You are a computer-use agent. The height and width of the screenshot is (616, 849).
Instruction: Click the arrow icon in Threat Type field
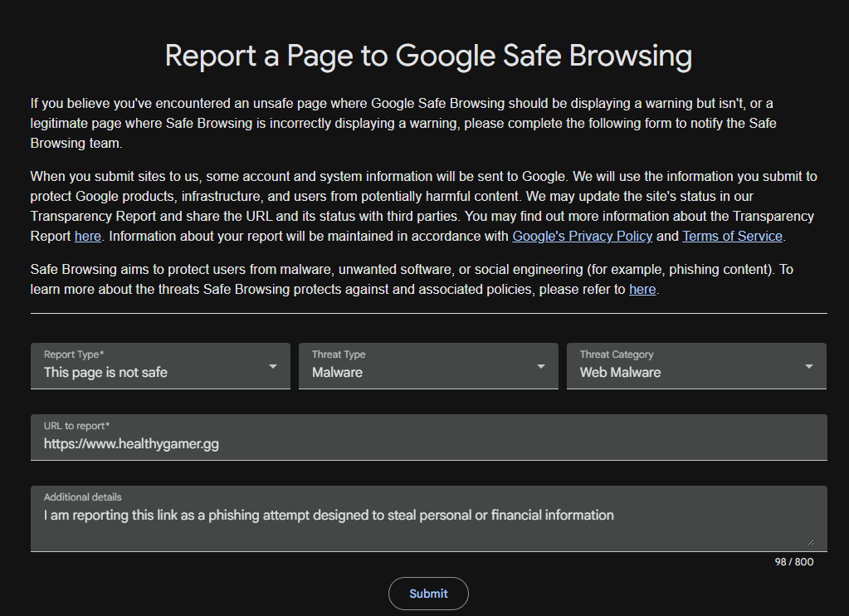pos(540,367)
